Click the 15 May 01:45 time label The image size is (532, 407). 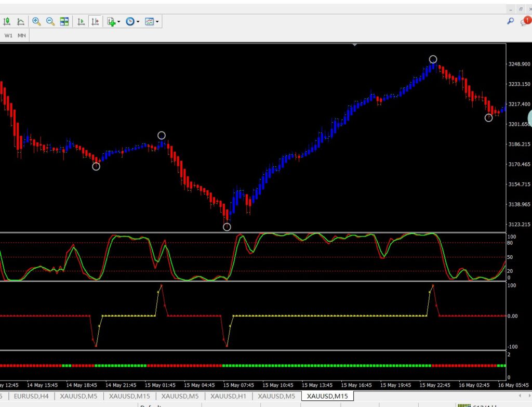160,385
